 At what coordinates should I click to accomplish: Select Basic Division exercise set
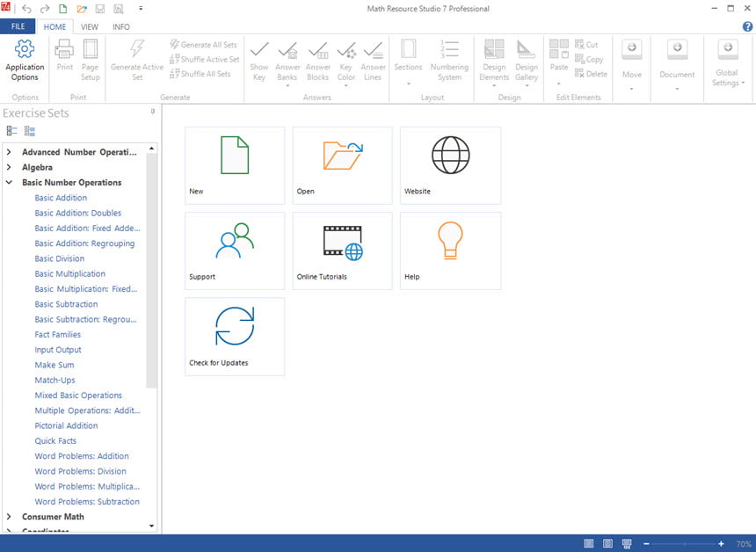coord(59,258)
